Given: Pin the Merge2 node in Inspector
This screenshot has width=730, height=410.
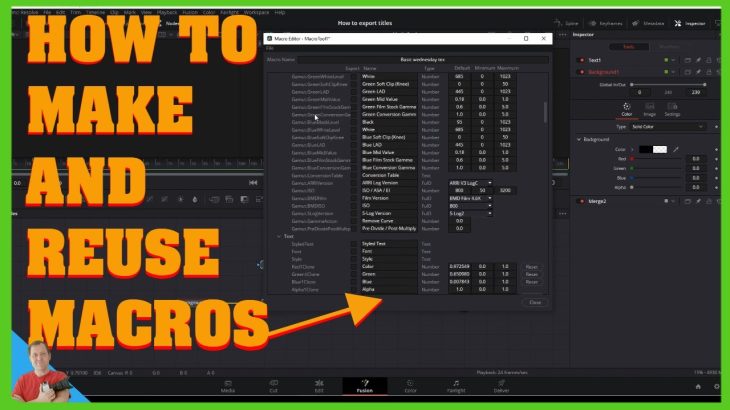Looking at the screenshot, I should (698, 201).
